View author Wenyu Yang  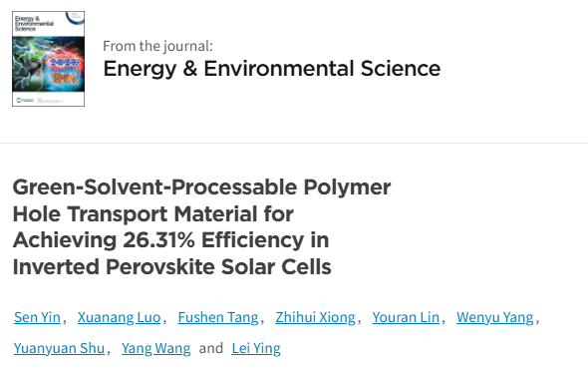point(495,317)
